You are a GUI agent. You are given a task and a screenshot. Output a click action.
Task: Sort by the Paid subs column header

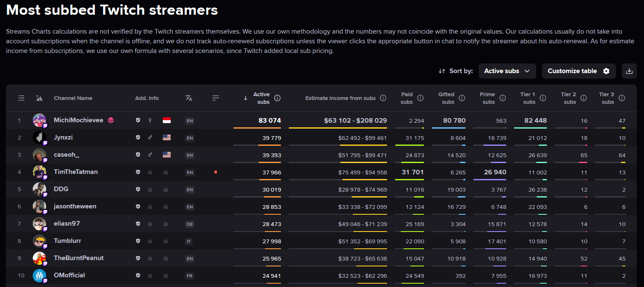(407, 98)
